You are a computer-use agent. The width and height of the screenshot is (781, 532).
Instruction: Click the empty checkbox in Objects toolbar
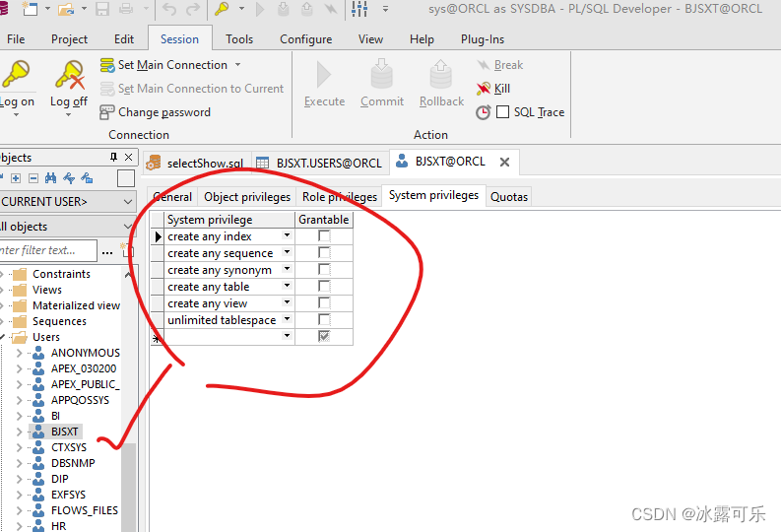126,178
